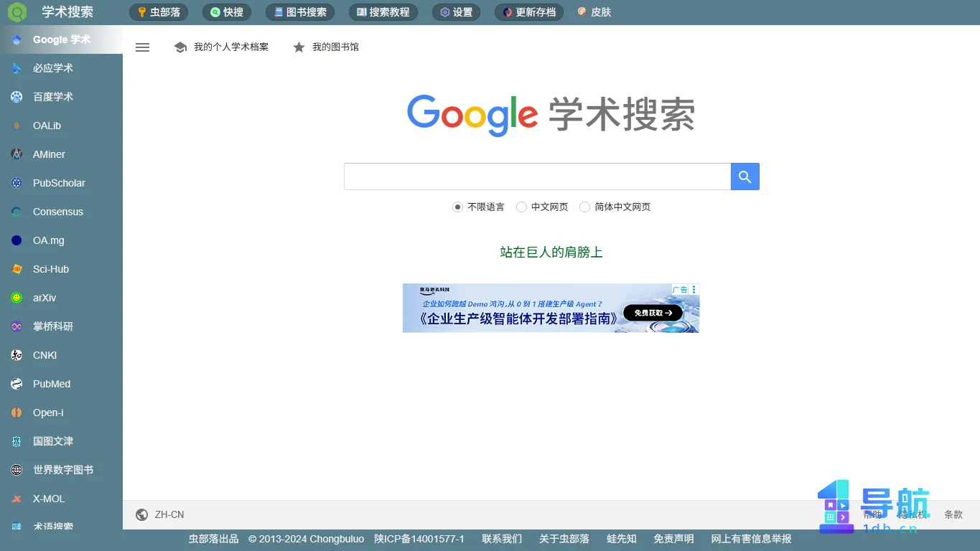Open the ad options dots icon

coord(694,289)
